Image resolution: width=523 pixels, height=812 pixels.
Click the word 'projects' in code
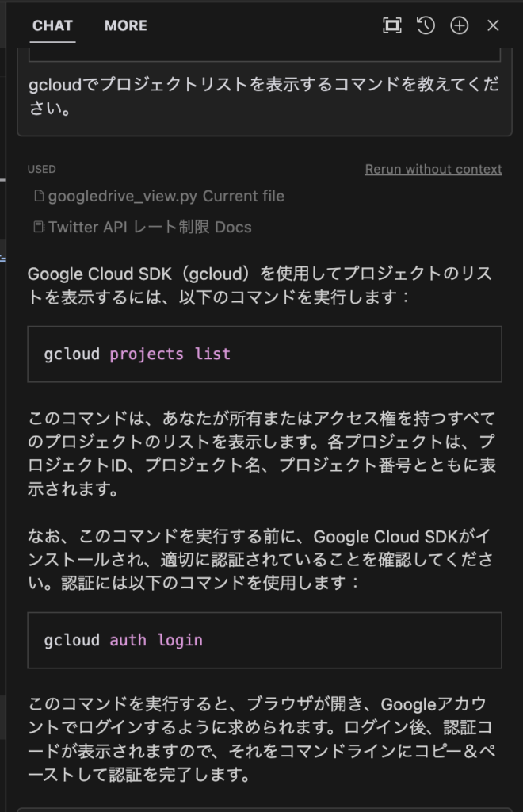point(147,354)
